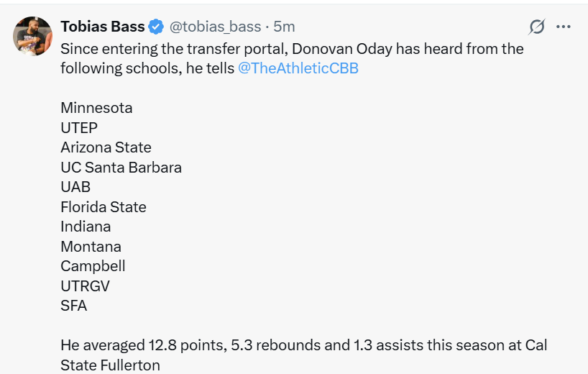588x374 pixels.
Task: Click the Indiana line in the post
Action: [x=86, y=227]
